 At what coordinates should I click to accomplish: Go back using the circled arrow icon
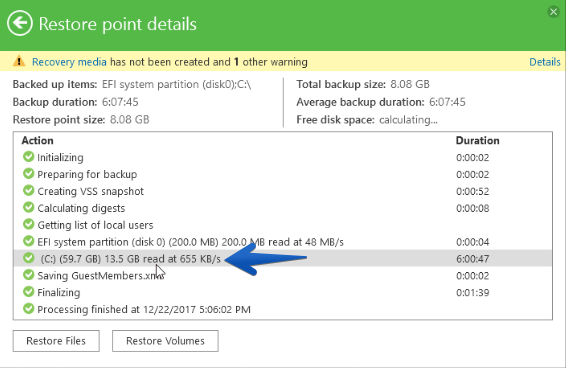(19, 23)
